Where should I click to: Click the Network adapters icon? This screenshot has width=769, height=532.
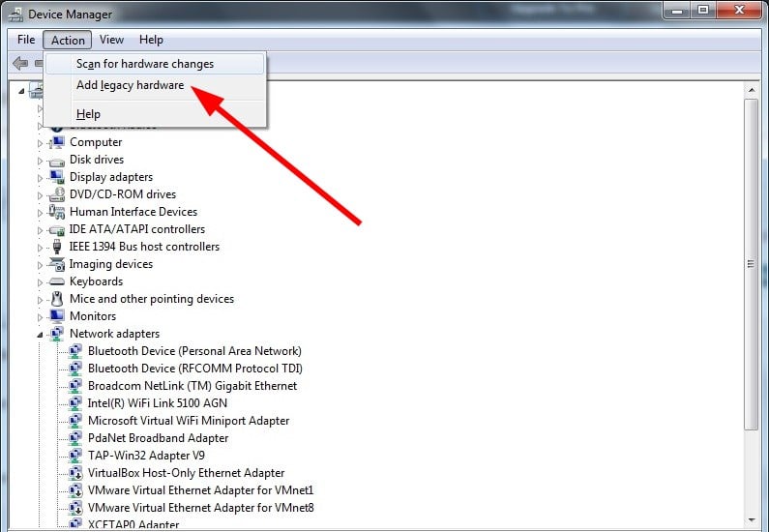57,334
